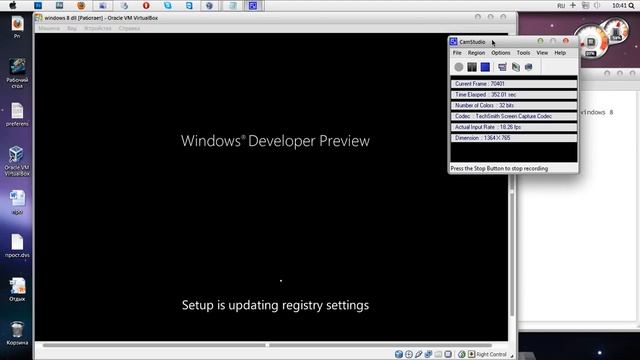
Task: Click the 10:41 clock
Action: (619, 5)
